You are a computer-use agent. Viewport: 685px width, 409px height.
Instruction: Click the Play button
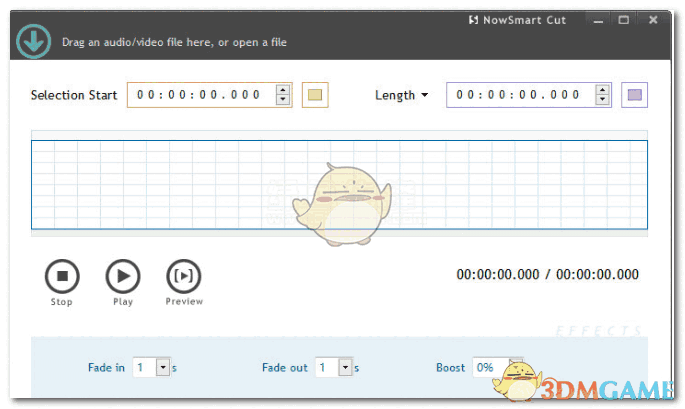pos(123,276)
